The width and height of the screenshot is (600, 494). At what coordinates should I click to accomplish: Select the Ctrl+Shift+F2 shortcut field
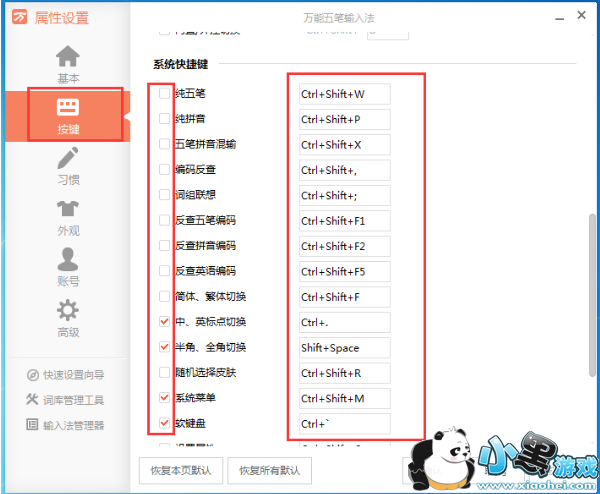tap(344, 246)
